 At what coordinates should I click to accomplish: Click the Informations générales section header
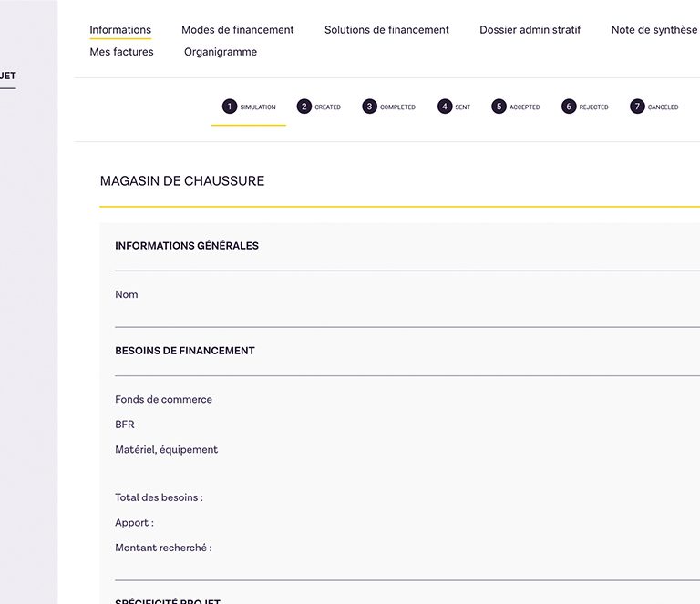pyautogui.click(x=187, y=246)
